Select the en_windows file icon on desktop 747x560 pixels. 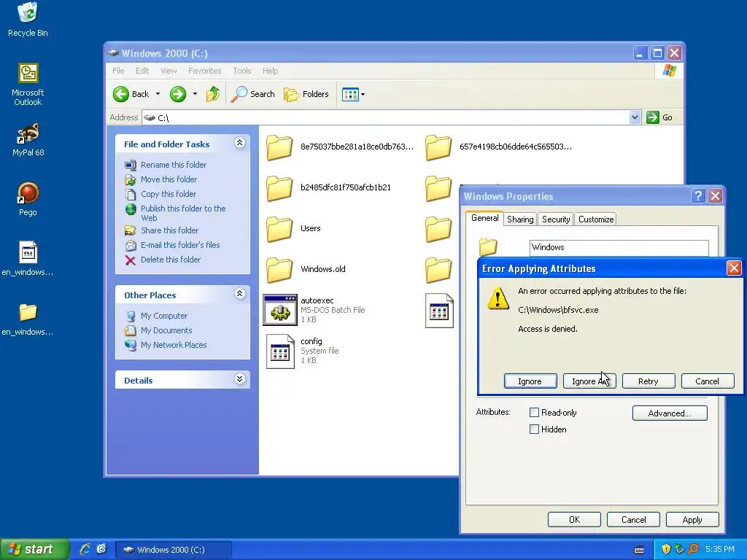coord(28,259)
